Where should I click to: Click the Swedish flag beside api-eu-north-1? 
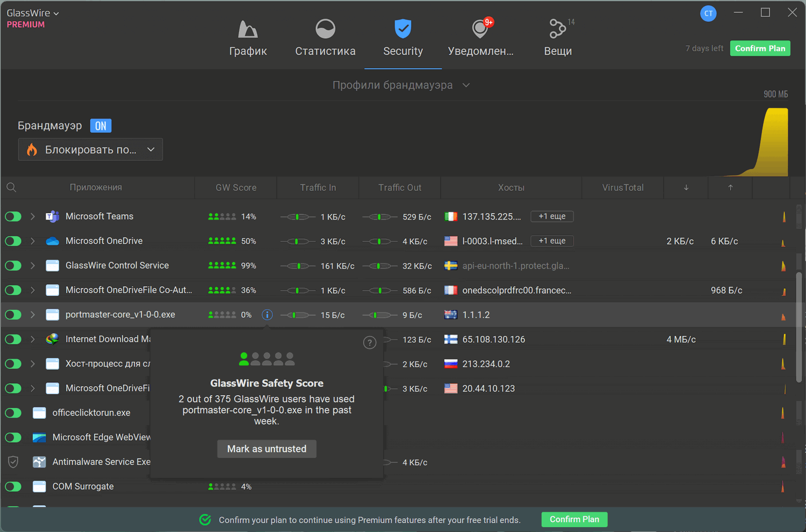[x=451, y=266]
